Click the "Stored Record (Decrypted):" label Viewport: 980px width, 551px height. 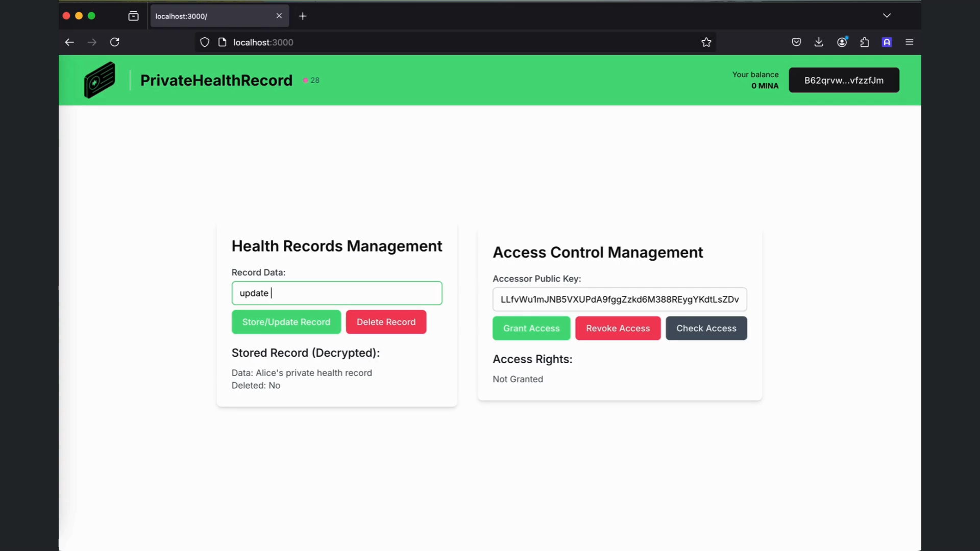point(306,353)
